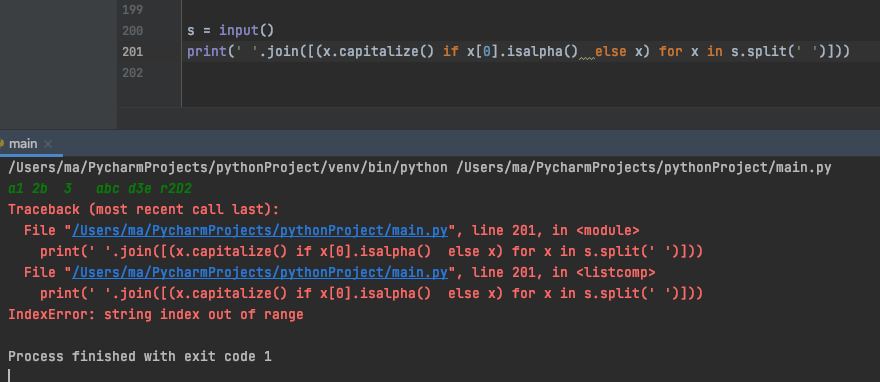
Task: Click line number 200 in gutter
Action: [132, 30]
